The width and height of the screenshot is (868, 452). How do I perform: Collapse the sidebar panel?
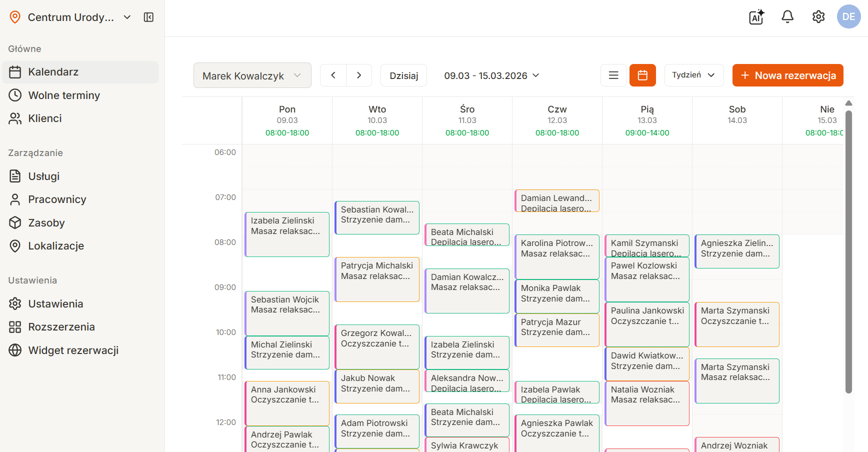(148, 16)
